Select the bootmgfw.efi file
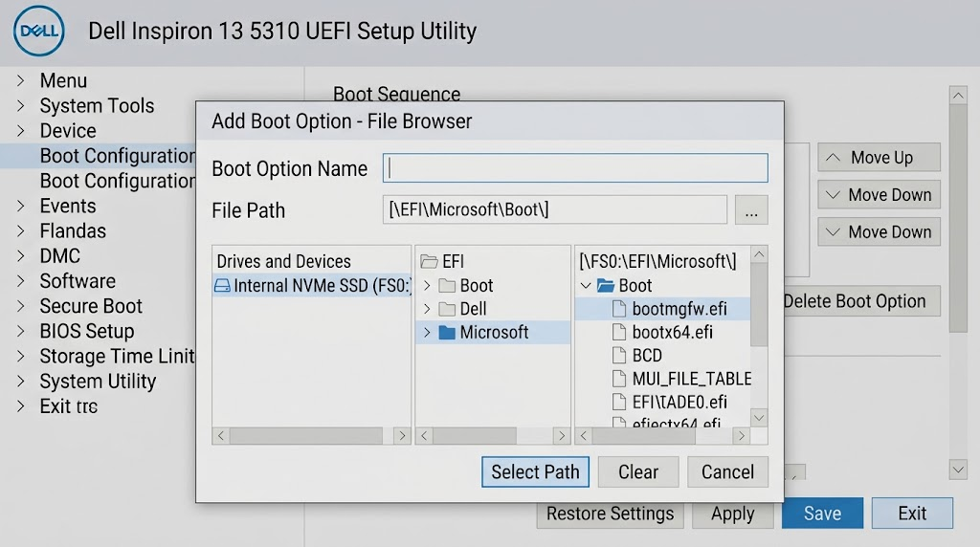The width and height of the screenshot is (980, 547). click(x=662, y=309)
